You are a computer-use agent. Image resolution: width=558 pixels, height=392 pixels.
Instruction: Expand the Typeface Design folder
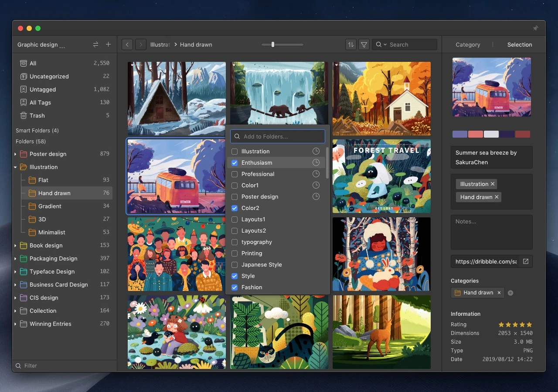15,272
